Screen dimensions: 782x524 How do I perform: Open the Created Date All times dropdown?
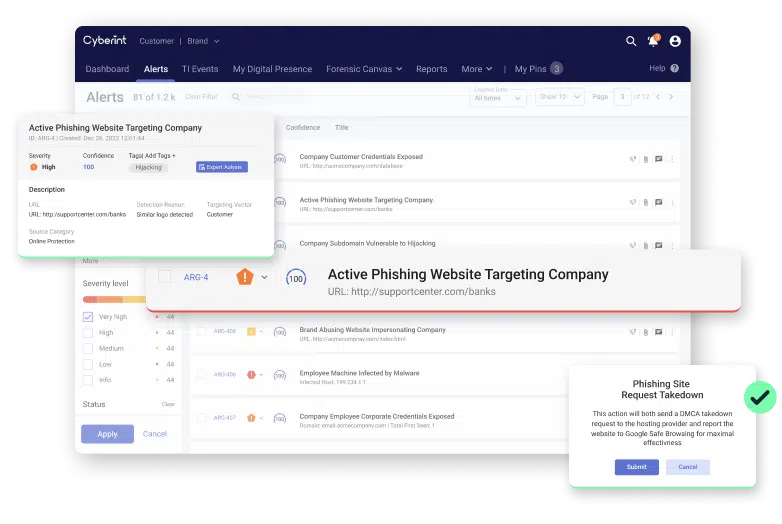[498, 97]
